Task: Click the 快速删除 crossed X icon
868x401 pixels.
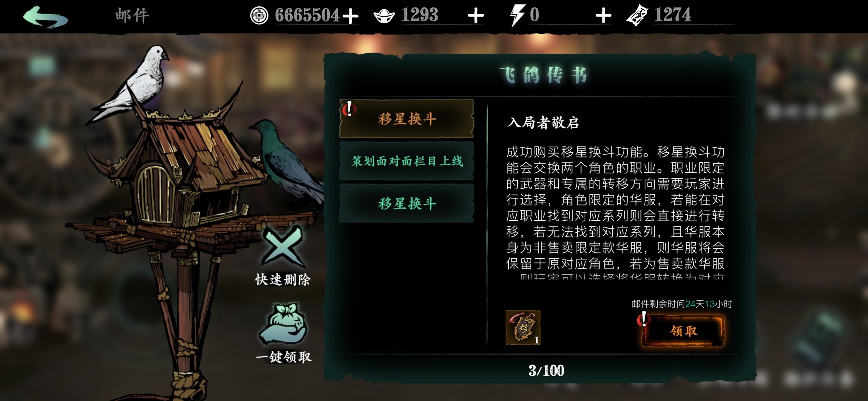Action: 283,246
